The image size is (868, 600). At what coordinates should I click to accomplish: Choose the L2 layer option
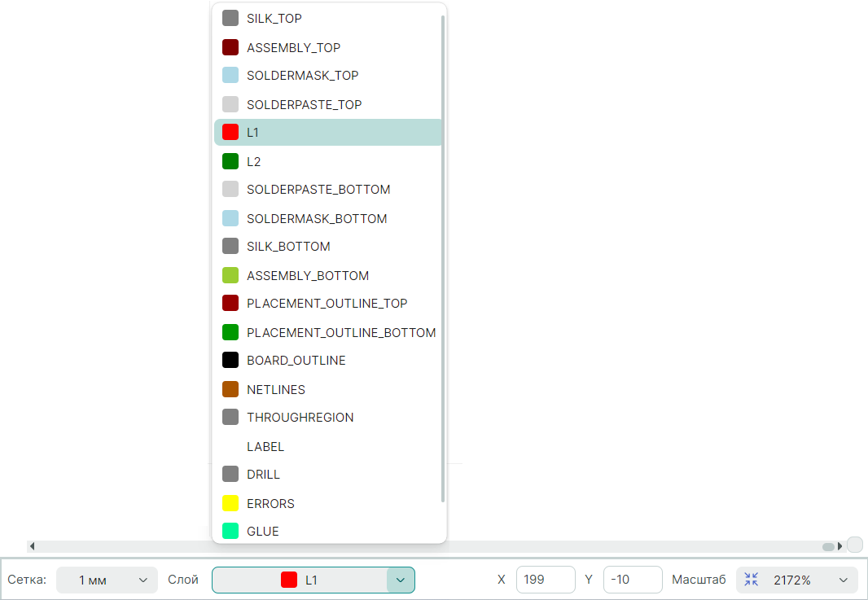click(x=327, y=162)
